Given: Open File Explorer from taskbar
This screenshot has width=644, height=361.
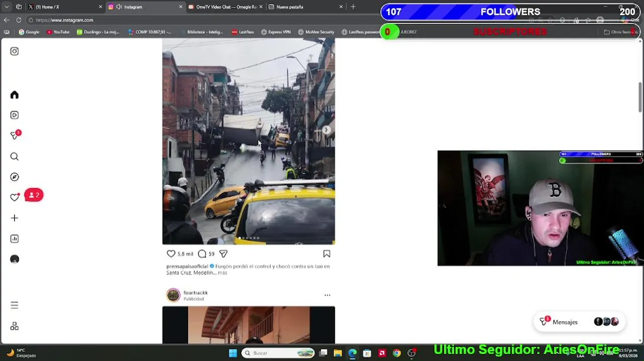Looking at the screenshot, I should tap(338, 353).
